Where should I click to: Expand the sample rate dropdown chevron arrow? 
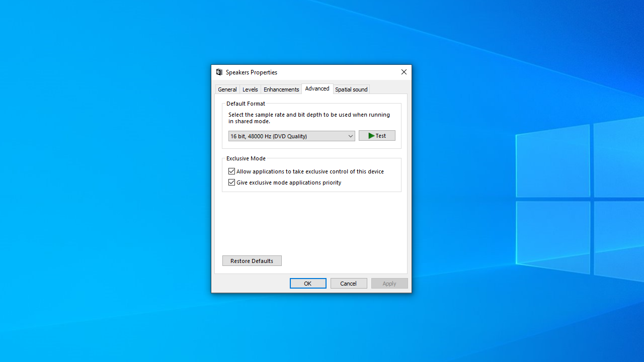(351, 136)
